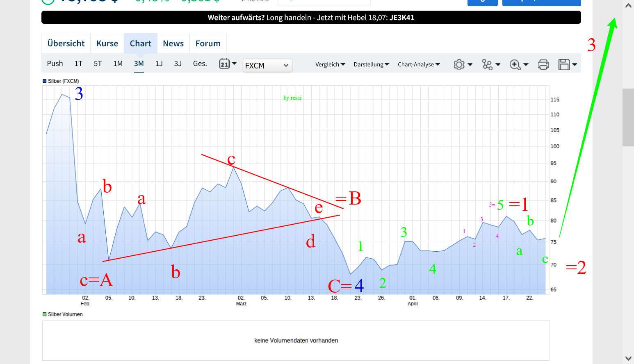Open the Vergleich dropdown
634x364 pixels.
(x=330, y=64)
